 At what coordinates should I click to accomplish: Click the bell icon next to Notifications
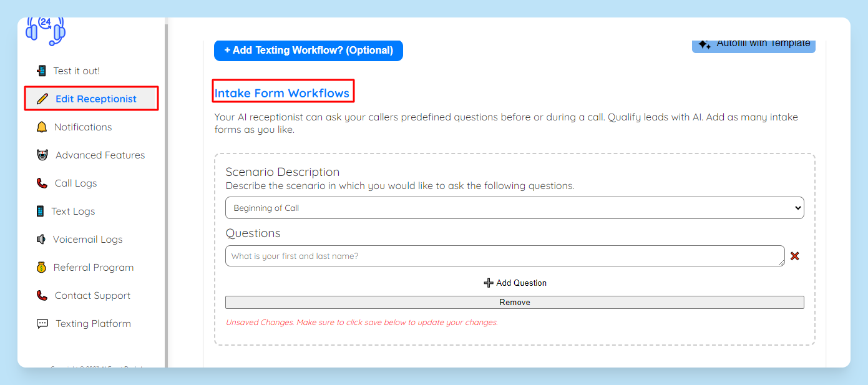pyautogui.click(x=42, y=127)
